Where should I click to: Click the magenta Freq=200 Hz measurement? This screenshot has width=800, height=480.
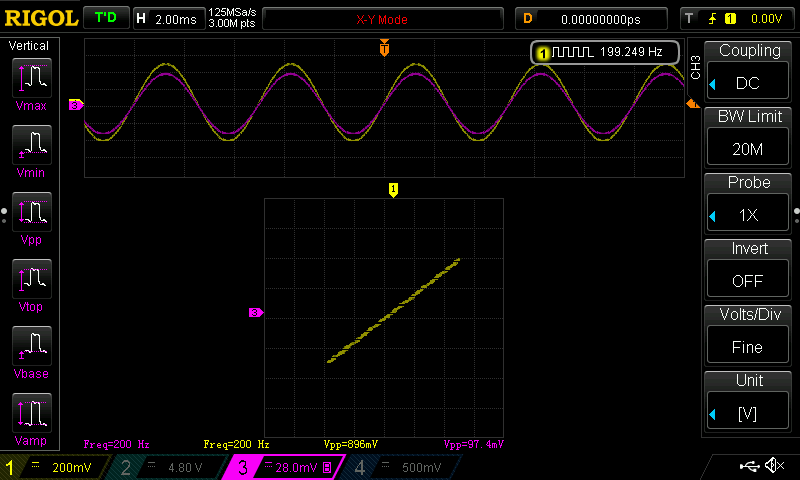click(116, 444)
